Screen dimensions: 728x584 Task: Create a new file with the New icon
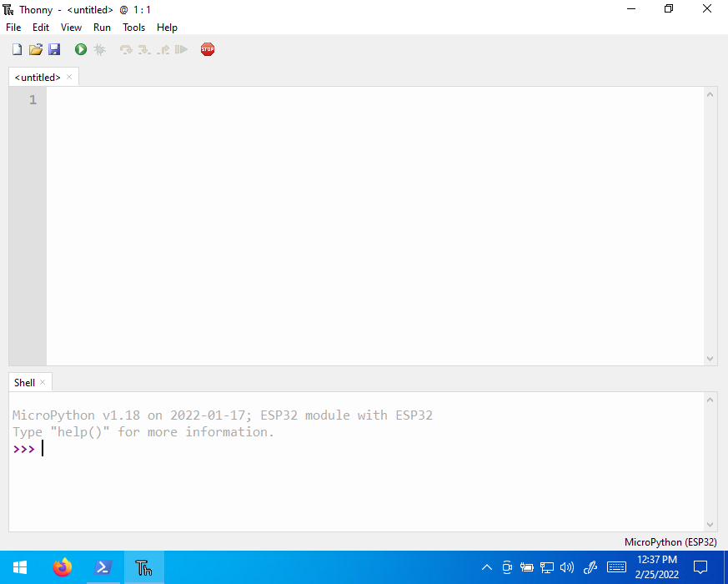pyautogui.click(x=18, y=49)
